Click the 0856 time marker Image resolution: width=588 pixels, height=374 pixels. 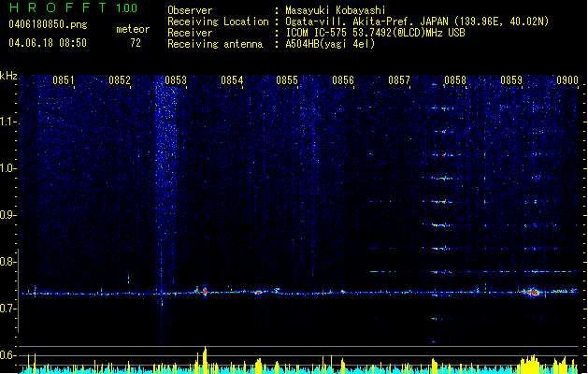(x=343, y=80)
